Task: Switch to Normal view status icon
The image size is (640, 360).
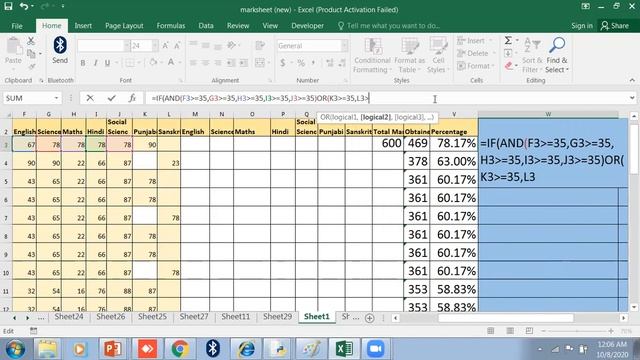Action: [491, 331]
